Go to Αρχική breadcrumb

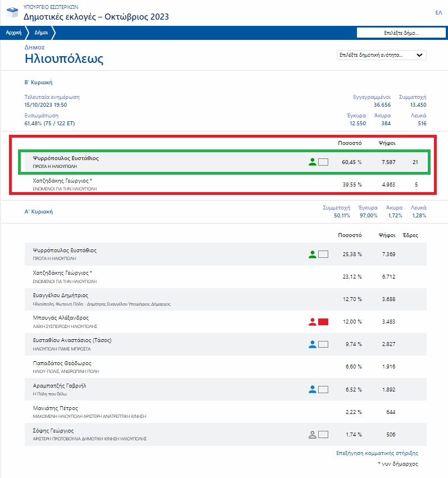tap(13, 33)
